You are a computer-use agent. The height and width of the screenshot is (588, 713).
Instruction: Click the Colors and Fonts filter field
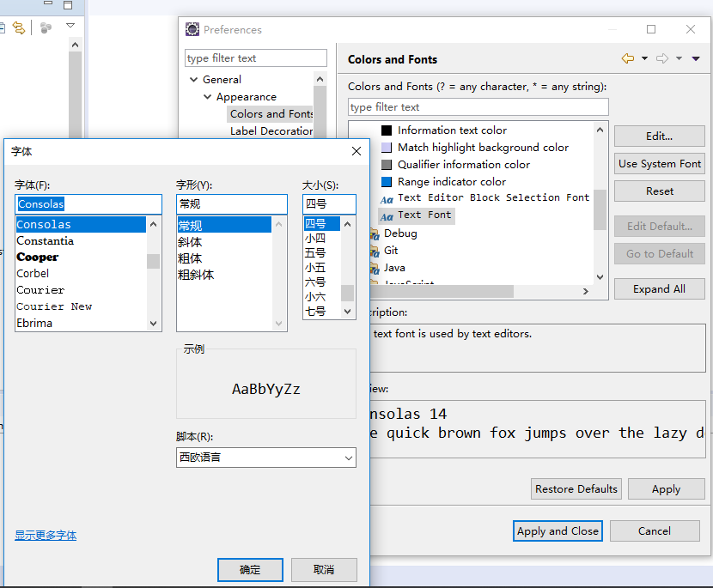click(478, 107)
